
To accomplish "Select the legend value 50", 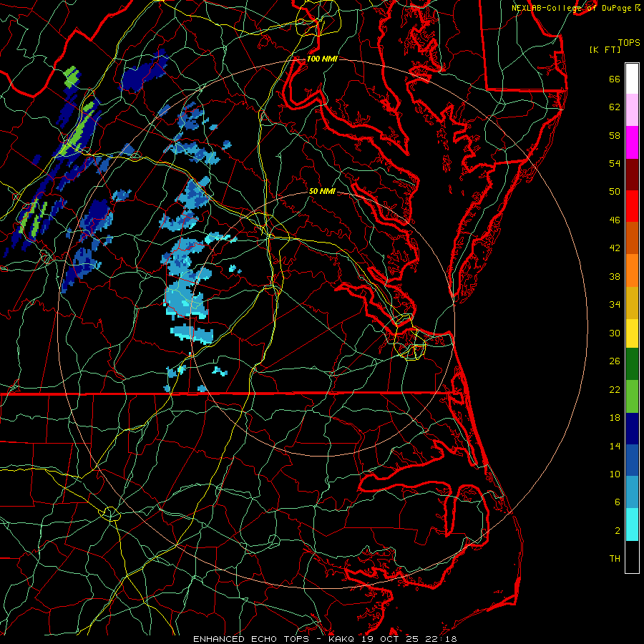I will (x=615, y=192).
